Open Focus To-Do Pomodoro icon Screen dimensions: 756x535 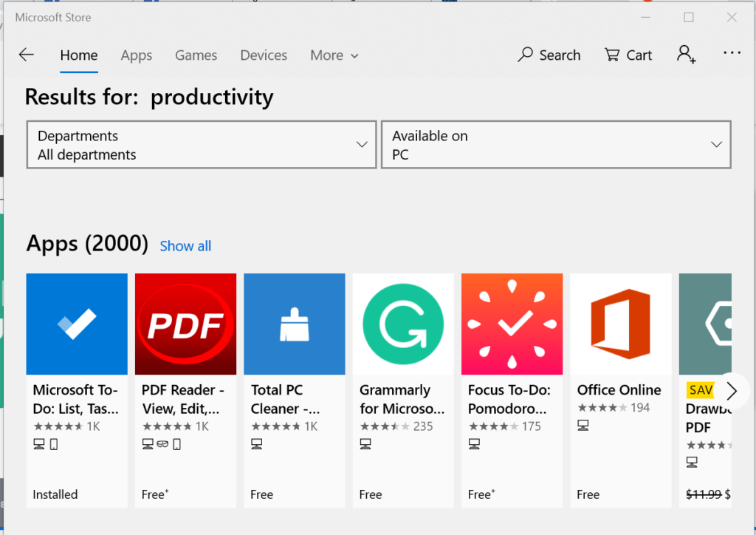click(x=512, y=324)
